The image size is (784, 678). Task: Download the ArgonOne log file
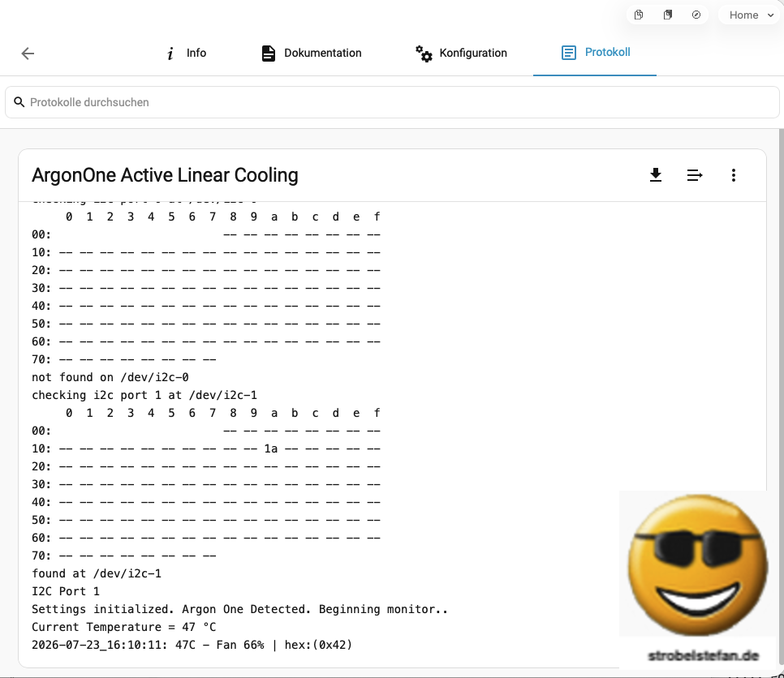[656, 175]
